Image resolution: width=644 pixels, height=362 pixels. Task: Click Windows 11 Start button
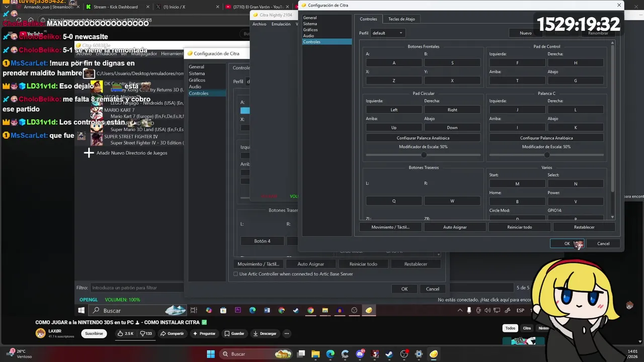pos(211,354)
